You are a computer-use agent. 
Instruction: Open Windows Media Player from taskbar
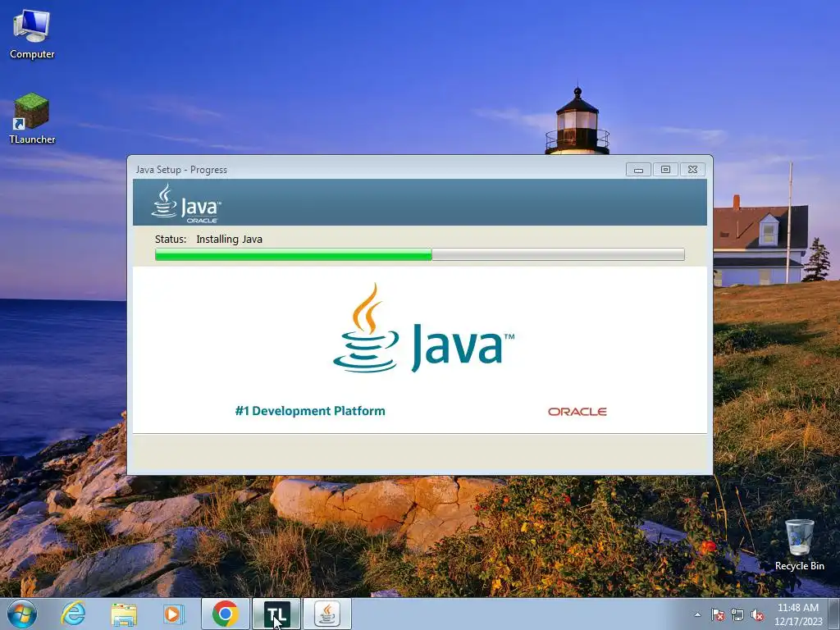174,614
